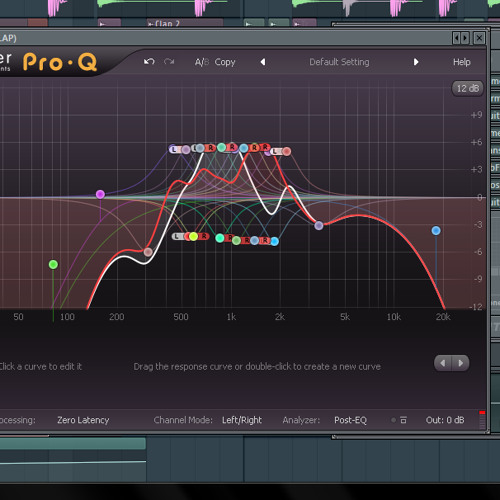Select the red node ending the upper boost row
500x500 pixels.
point(287,152)
